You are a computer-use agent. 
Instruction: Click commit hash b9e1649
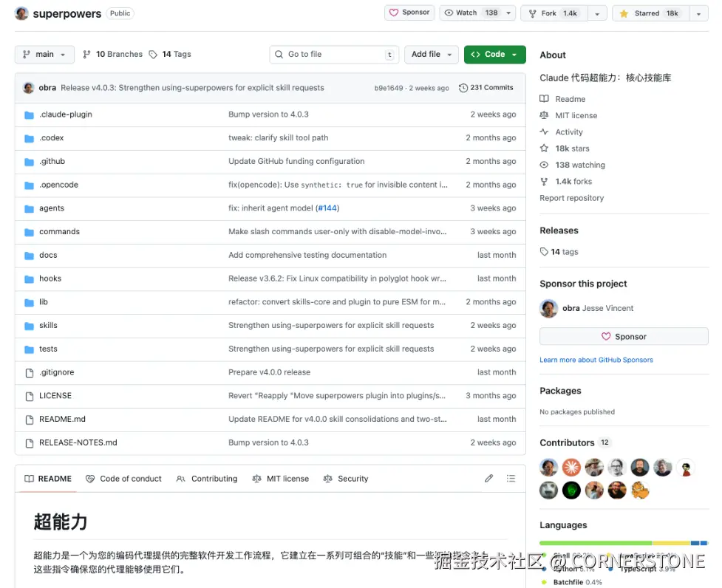coord(389,88)
